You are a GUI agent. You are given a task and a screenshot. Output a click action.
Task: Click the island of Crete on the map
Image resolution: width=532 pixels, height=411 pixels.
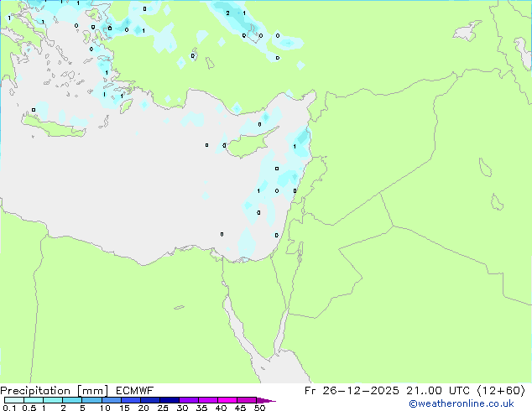point(53,126)
